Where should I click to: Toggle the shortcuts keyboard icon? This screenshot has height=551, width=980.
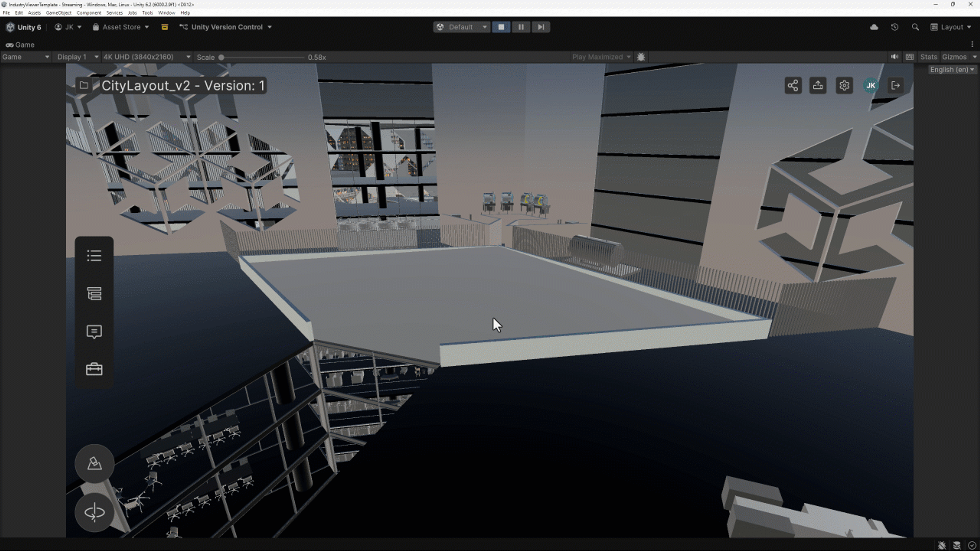[x=910, y=57]
